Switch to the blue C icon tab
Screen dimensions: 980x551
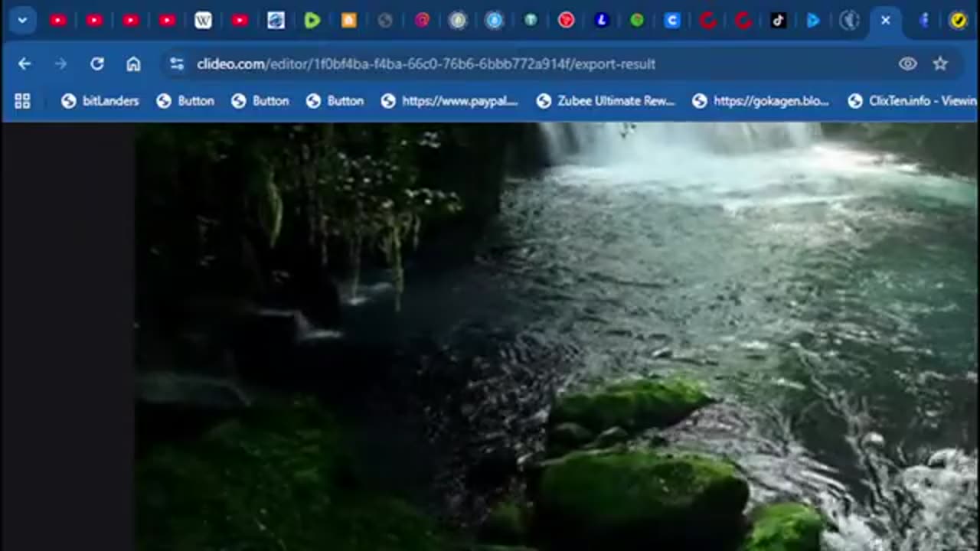point(672,21)
